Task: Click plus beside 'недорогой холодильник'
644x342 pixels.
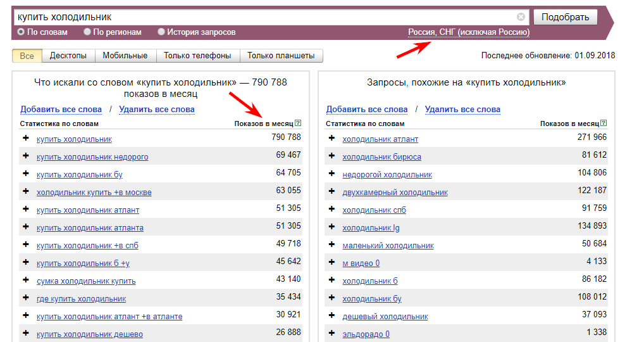Action: click(x=332, y=173)
